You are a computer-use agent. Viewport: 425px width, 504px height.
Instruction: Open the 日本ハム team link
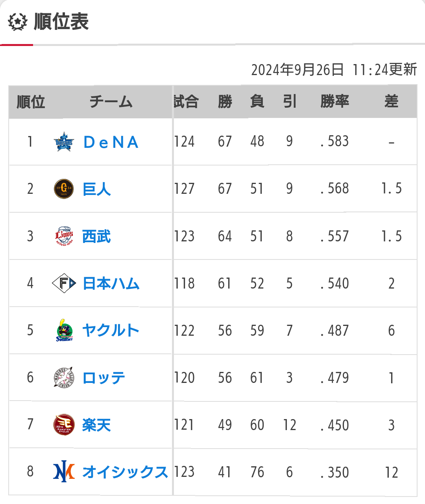tap(111, 283)
